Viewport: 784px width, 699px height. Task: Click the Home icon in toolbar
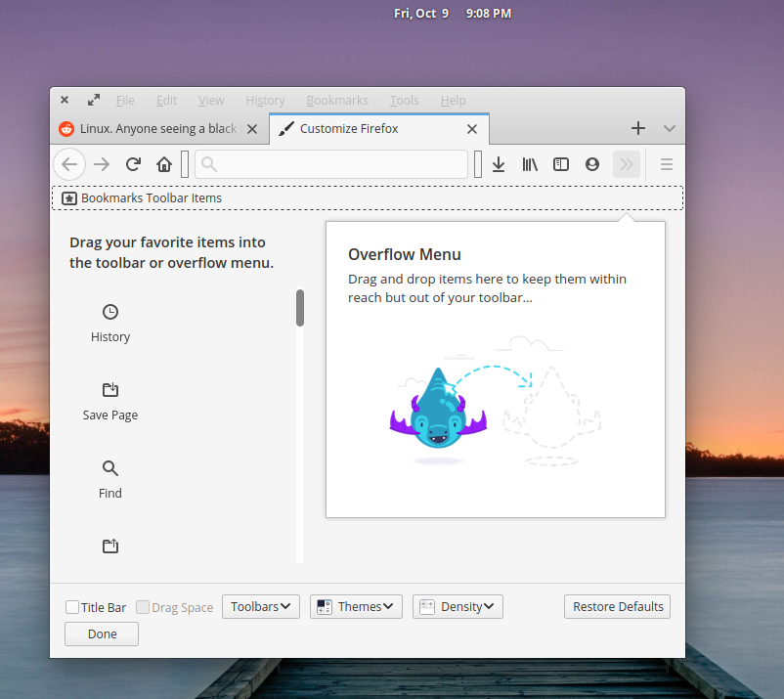pyautogui.click(x=164, y=164)
